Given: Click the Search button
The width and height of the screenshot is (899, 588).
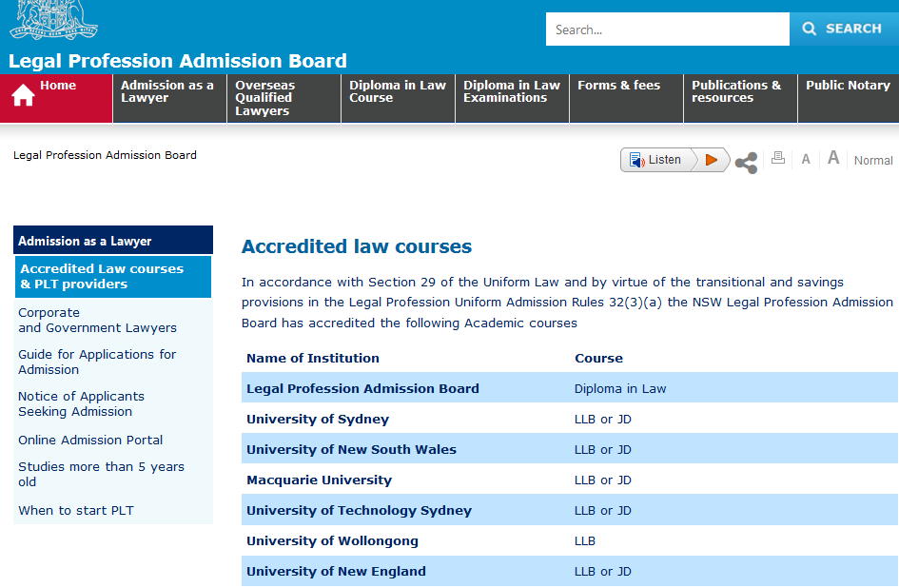Looking at the screenshot, I should pos(843,29).
